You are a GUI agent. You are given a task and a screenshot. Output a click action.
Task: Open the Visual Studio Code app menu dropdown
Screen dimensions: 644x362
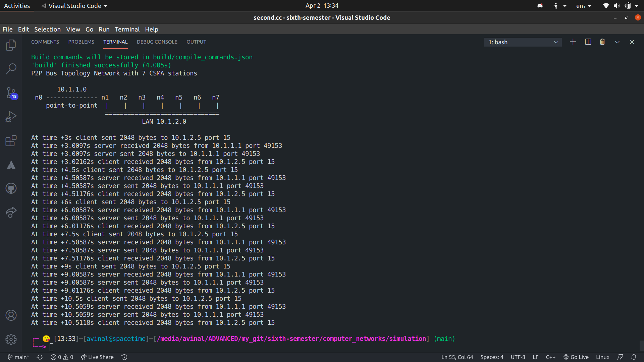pos(74,6)
